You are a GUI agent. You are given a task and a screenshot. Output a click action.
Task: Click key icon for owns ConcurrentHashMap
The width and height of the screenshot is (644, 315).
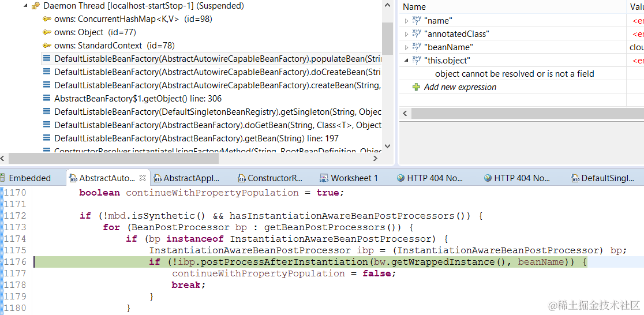(47, 19)
